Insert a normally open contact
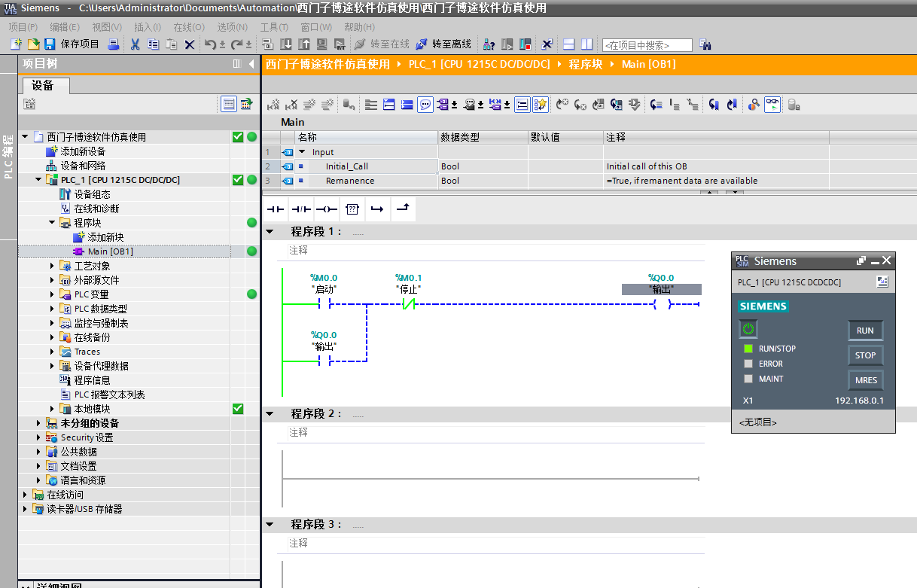Viewport: 917px width, 588px height. pos(276,209)
